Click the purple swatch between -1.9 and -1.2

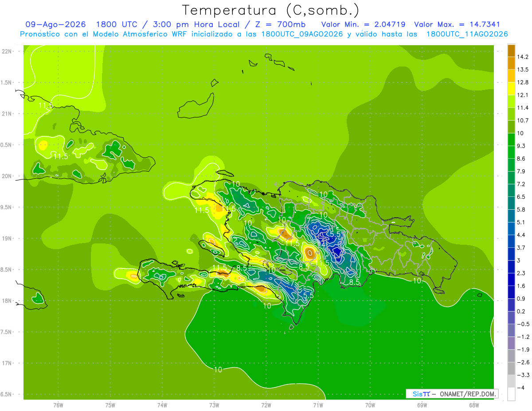click(x=511, y=343)
